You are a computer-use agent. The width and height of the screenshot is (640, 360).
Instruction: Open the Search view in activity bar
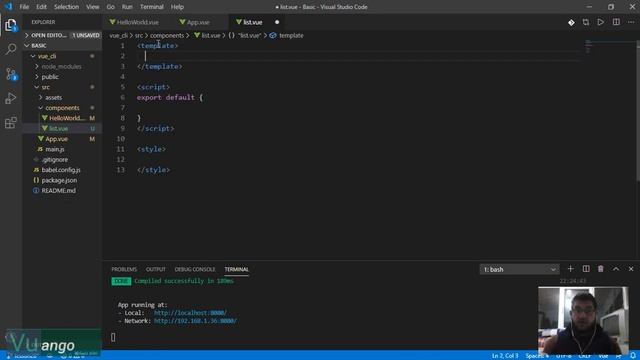pos(11,49)
